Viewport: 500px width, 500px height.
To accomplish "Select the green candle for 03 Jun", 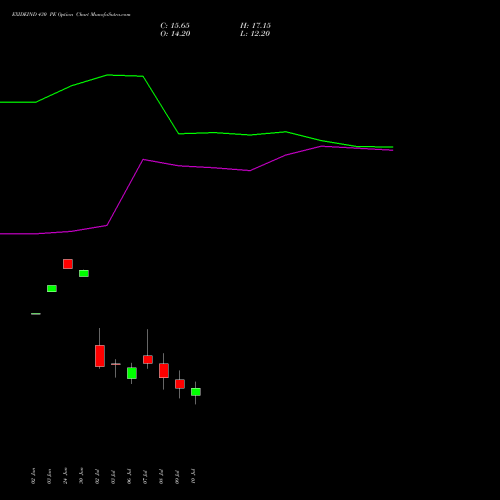I will pos(52,288).
